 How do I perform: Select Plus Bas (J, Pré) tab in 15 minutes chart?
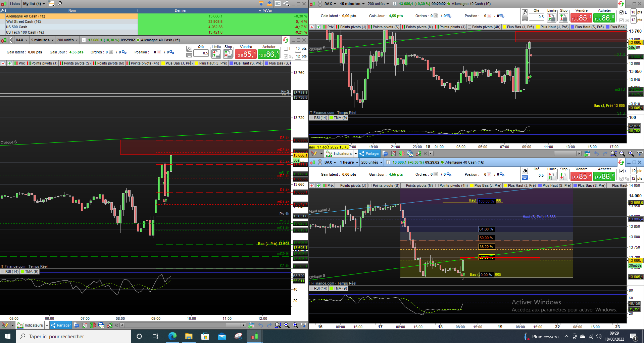pos(518,27)
